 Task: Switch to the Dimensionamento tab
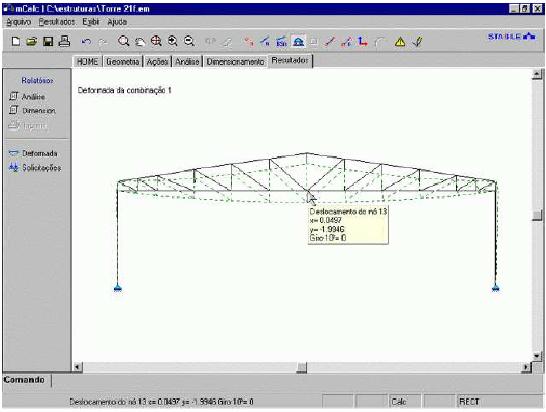pyautogui.click(x=235, y=62)
